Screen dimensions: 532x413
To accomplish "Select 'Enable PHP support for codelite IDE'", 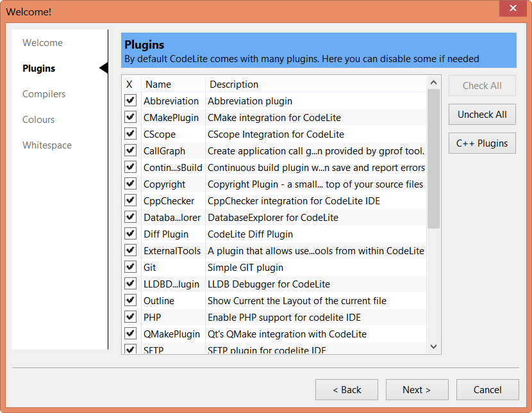I will 284,318.
